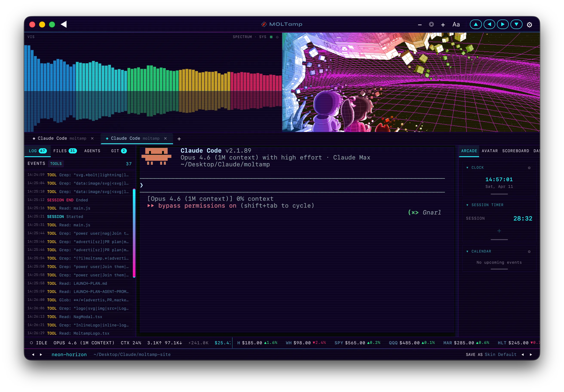Click the 28:32 session timer value
564x392 pixels.
pos(523,219)
